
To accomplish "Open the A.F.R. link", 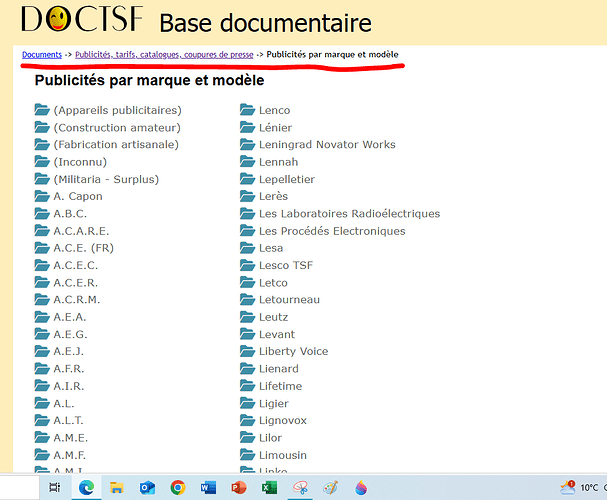I will 69,368.
